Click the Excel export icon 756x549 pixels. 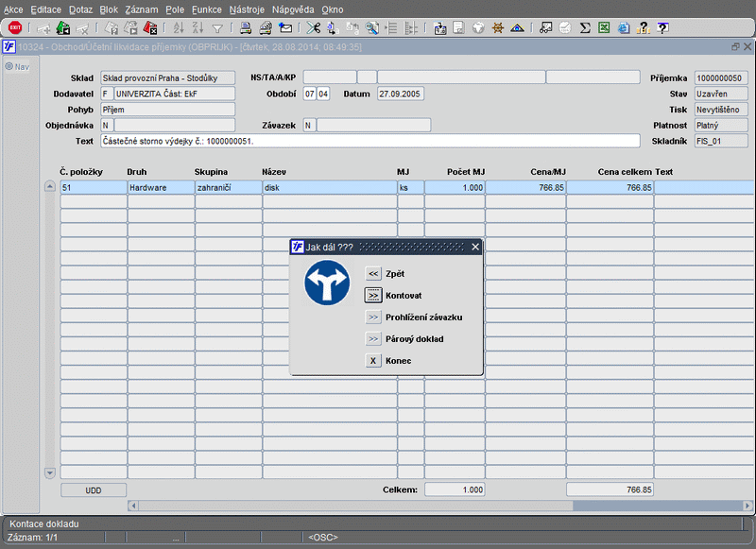point(604,27)
